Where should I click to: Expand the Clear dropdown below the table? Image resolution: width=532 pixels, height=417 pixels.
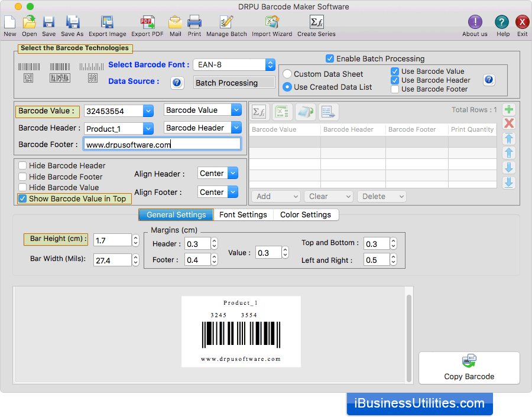(329, 196)
